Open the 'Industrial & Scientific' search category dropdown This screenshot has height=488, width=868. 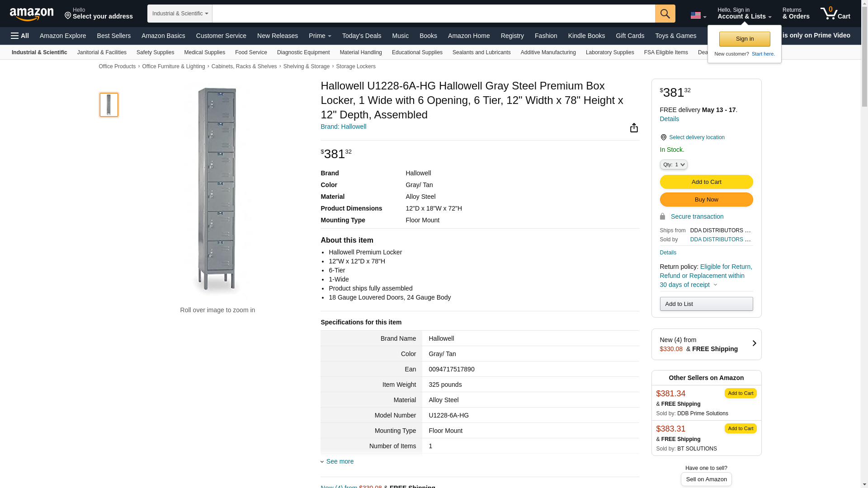point(180,14)
